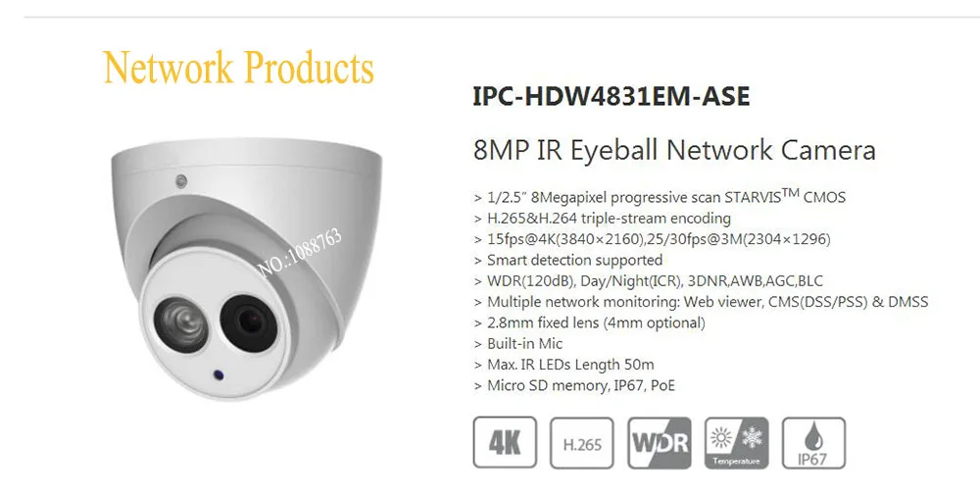Select the H.265 codec badge
The height and width of the screenshot is (494, 980).
[x=582, y=443]
